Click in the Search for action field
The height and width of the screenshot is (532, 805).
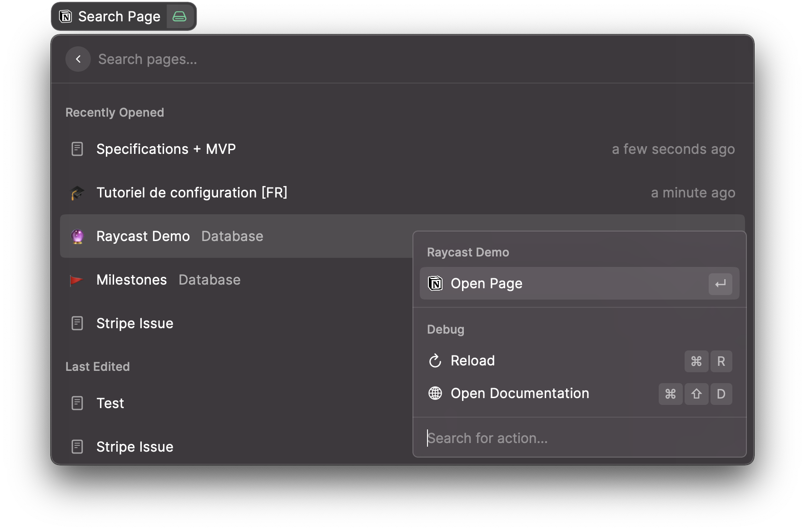coord(579,438)
